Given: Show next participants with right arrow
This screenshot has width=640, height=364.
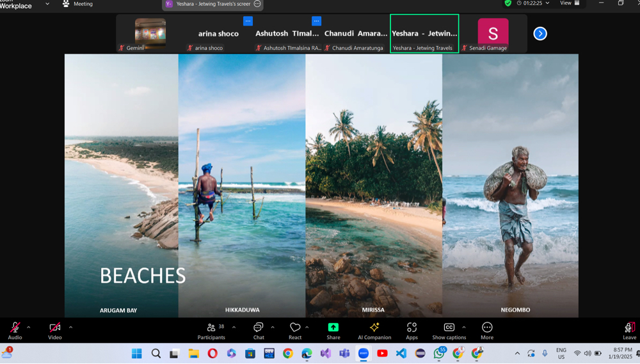Looking at the screenshot, I should pyautogui.click(x=540, y=33).
